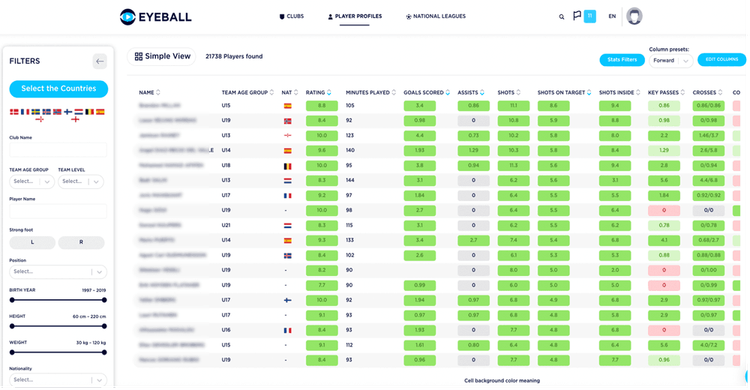Open the user avatar profile
This screenshot has height=390, width=750.
point(634,16)
